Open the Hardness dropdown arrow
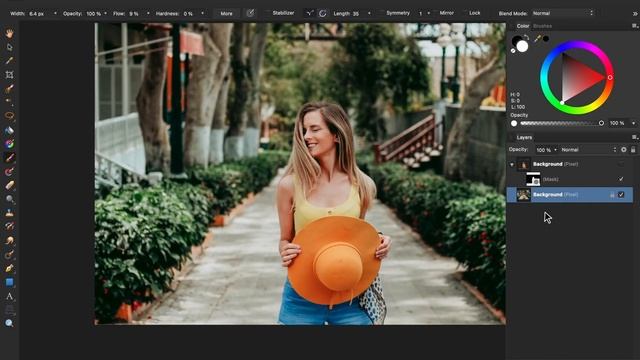The width and height of the screenshot is (640, 360). 202,13
